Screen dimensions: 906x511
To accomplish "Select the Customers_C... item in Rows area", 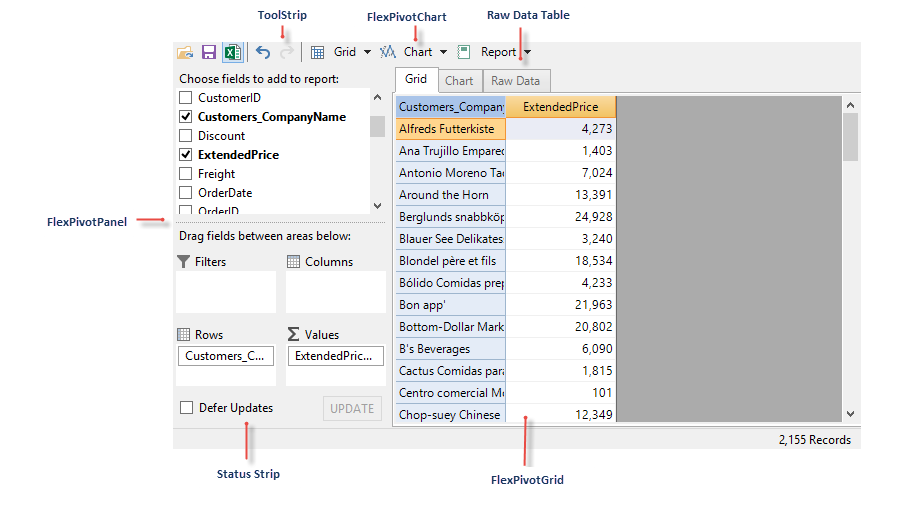I will (226, 356).
